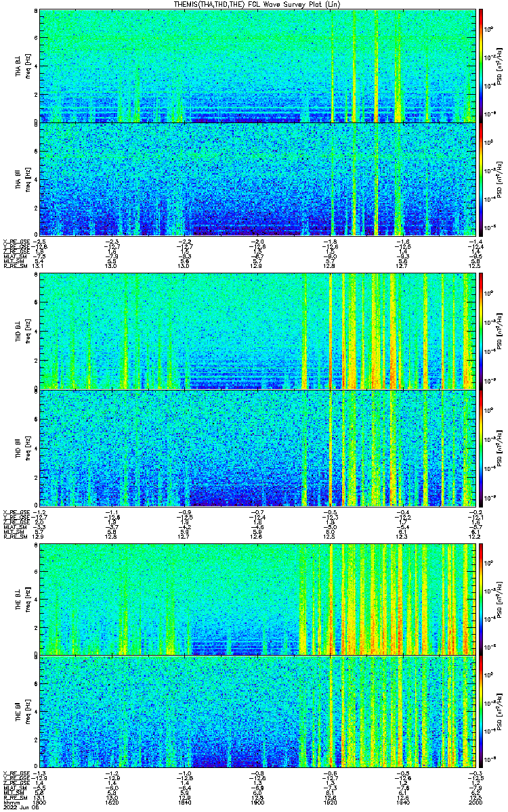
Task: Select the THA B parallel spectrogram panel
Action: pyautogui.click(x=258, y=179)
